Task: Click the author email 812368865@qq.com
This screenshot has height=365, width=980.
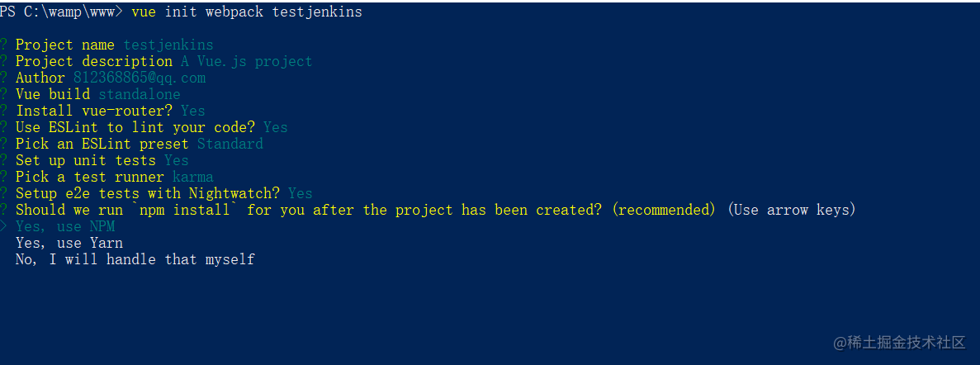Action: tap(140, 78)
